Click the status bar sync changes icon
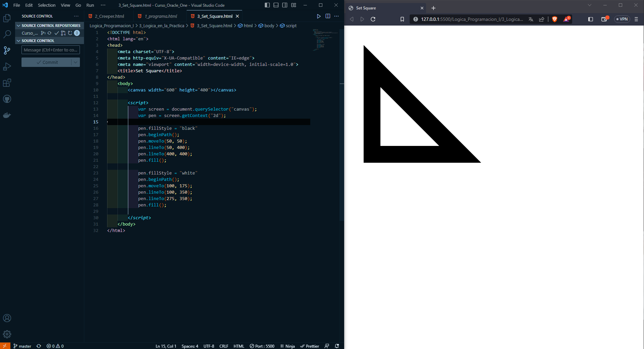The width and height of the screenshot is (644, 349). [x=39, y=346]
